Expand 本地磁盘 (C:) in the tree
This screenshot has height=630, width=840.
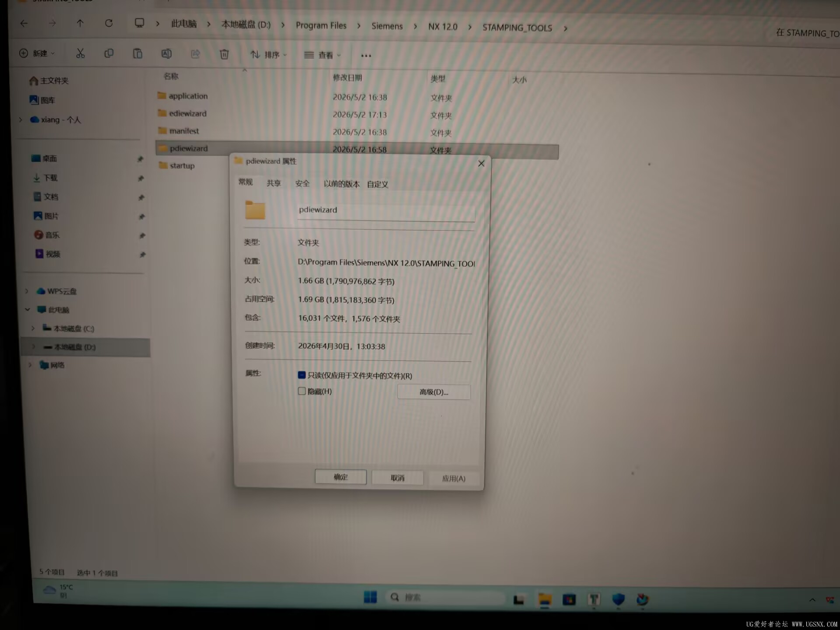point(33,328)
